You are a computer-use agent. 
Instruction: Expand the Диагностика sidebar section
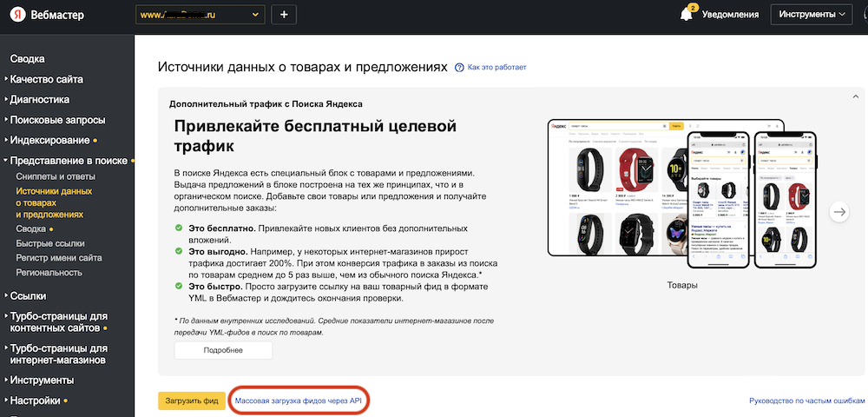coord(39,99)
